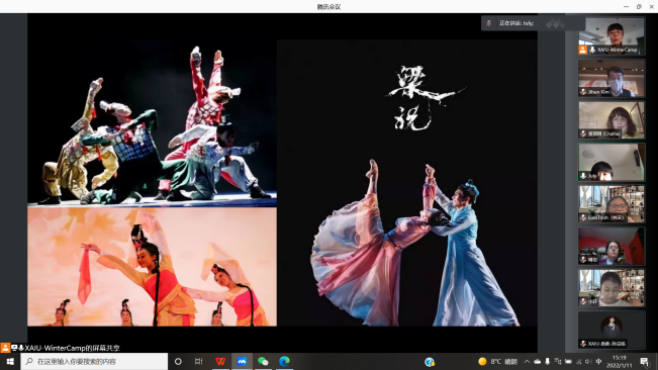Screen dimensions: 658x370
Task: Click the globe help icon in taskbar
Action: tap(429, 362)
